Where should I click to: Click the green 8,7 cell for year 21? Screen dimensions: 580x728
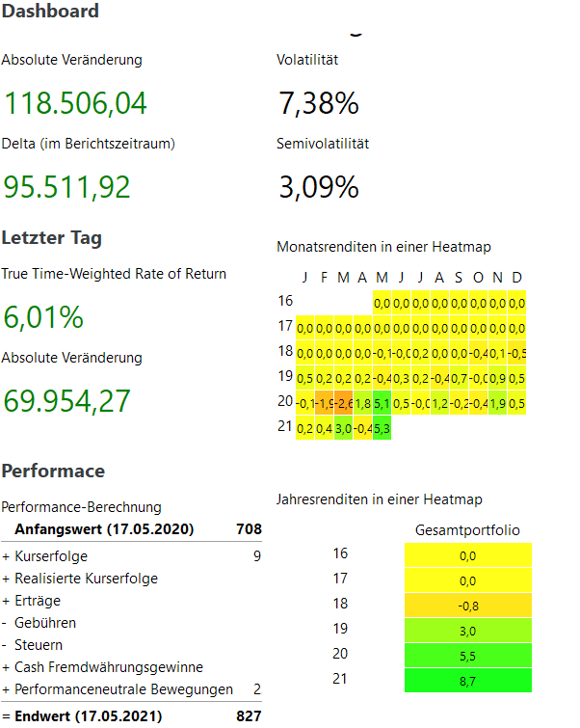point(467,680)
